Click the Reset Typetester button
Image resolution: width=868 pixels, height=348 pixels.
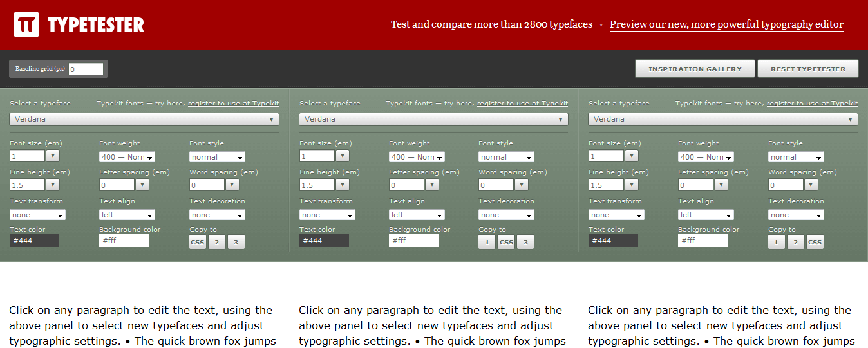coord(808,69)
